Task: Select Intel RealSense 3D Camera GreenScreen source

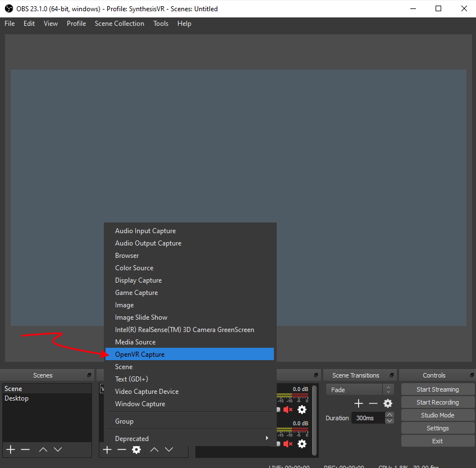Action: (190, 330)
